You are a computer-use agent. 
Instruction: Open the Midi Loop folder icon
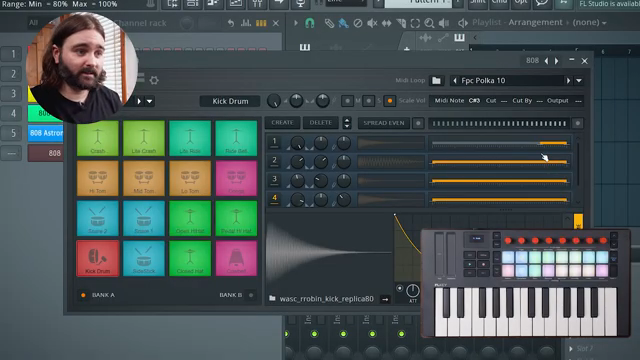[436, 80]
